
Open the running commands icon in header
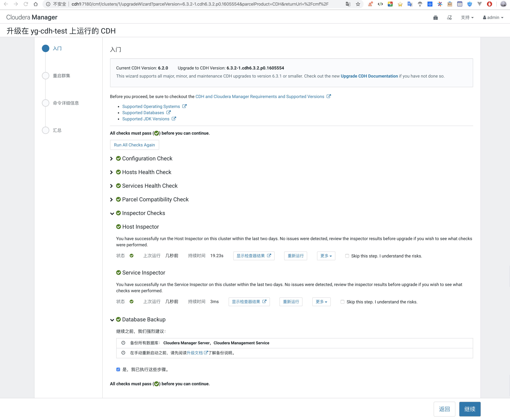[x=449, y=17]
